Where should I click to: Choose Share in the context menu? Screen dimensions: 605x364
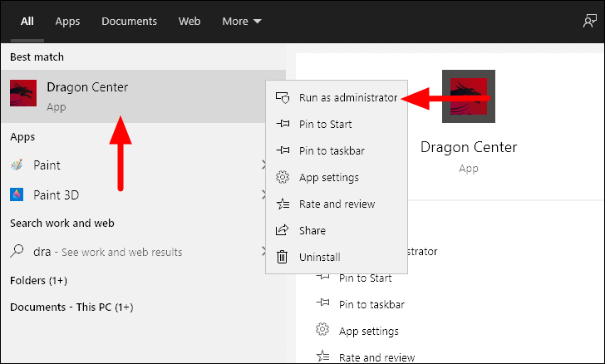[337, 230]
